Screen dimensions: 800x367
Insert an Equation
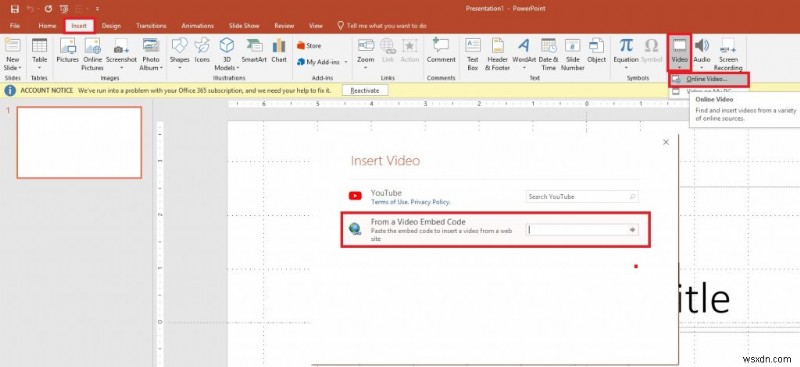coord(626,55)
